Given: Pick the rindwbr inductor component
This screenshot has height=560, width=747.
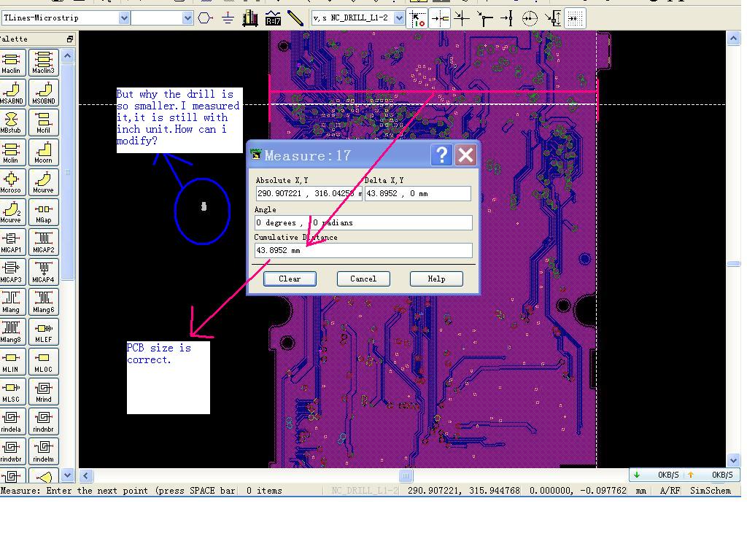Looking at the screenshot, I should pyautogui.click(x=12, y=452).
